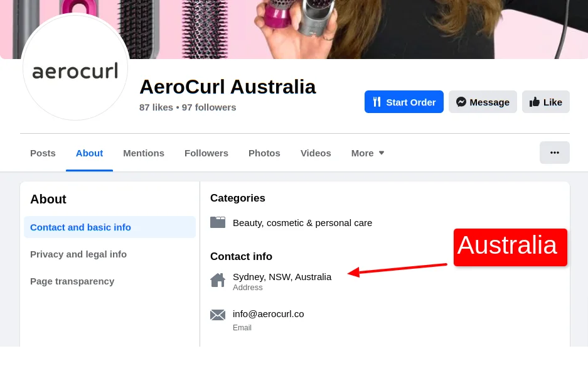Click the envelope icon next to the email
The width and height of the screenshot is (588, 368).
pos(218,315)
